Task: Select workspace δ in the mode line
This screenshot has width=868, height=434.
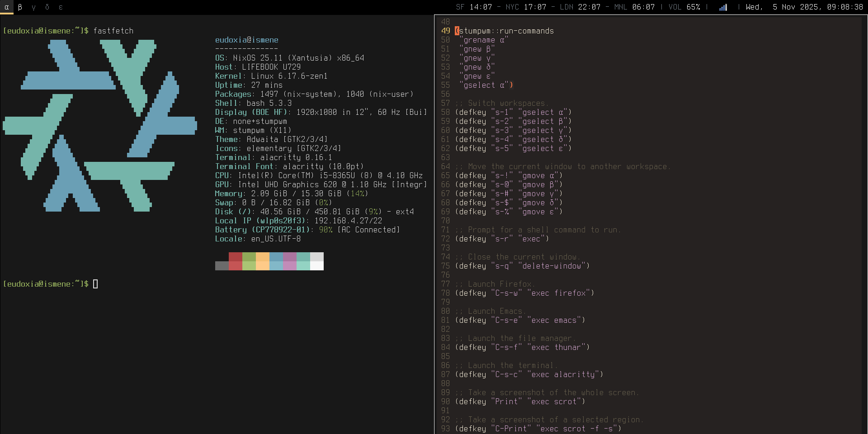Action: (47, 7)
